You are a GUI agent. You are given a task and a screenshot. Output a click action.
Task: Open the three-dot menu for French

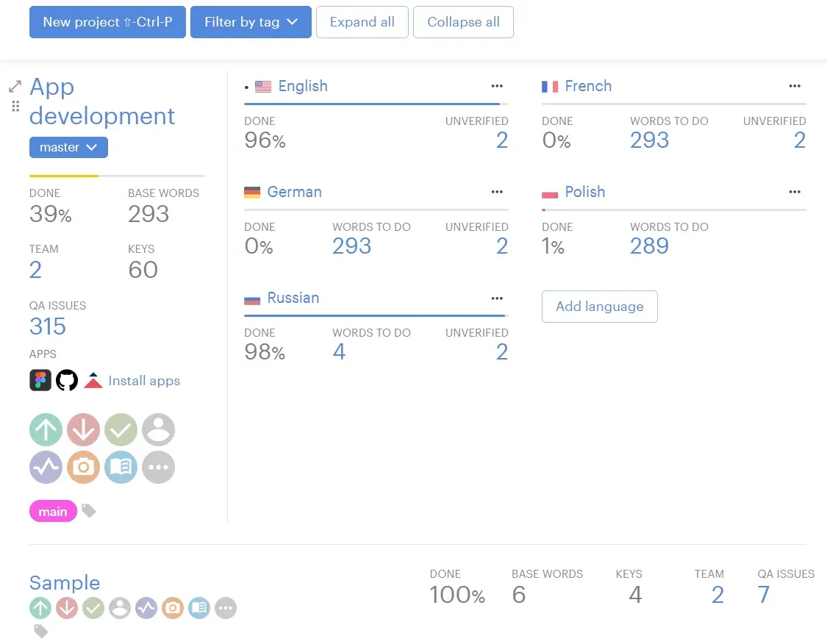tap(795, 86)
